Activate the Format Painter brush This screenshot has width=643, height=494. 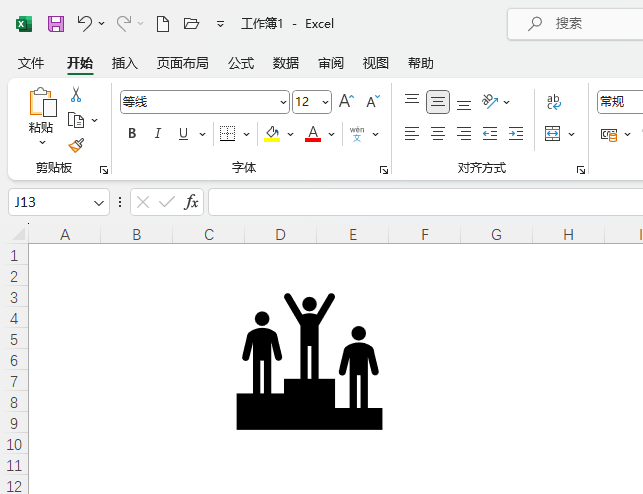(76, 145)
